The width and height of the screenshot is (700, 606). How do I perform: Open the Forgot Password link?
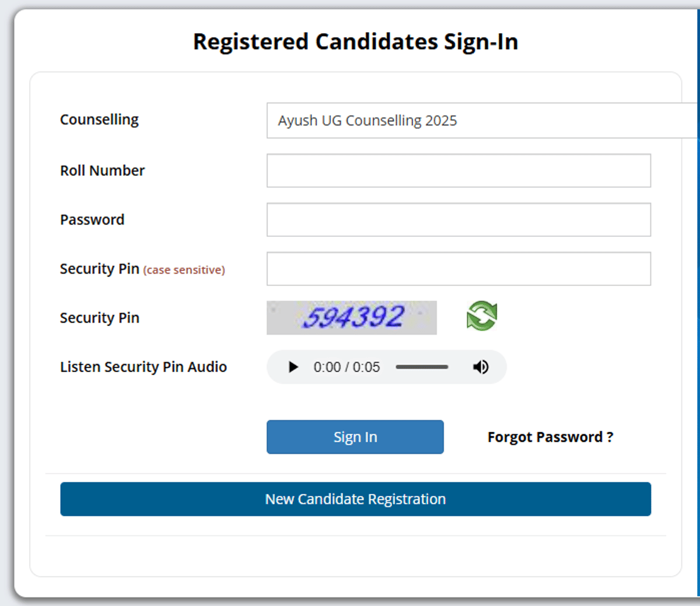click(x=549, y=436)
